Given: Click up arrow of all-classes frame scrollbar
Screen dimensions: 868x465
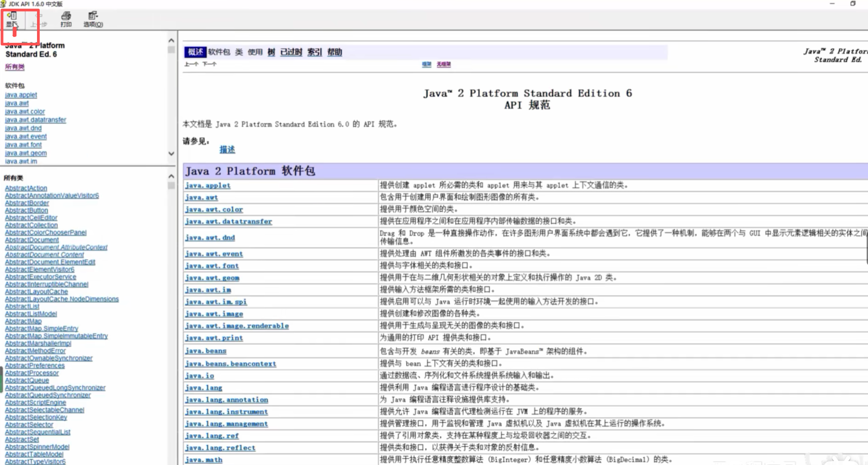Looking at the screenshot, I should [x=171, y=176].
